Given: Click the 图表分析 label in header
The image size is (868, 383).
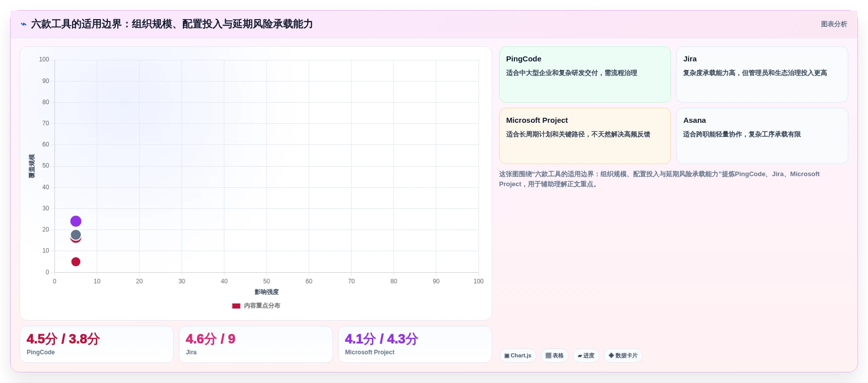Looking at the screenshot, I should pos(834,24).
